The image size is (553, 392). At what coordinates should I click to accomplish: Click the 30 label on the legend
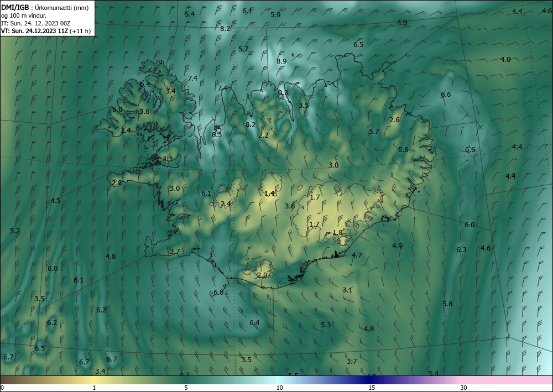(x=464, y=388)
